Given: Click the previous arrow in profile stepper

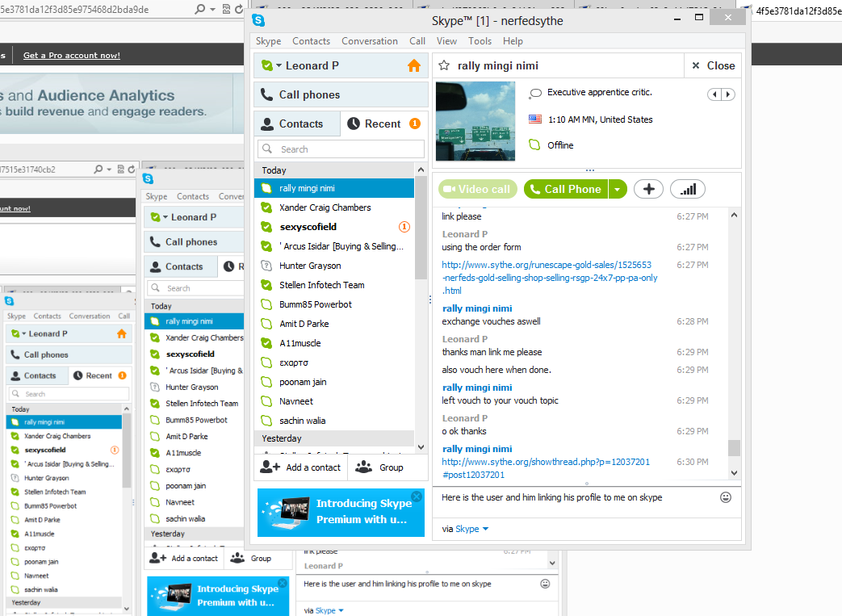Looking at the screenshot, I should coord(714,94).
